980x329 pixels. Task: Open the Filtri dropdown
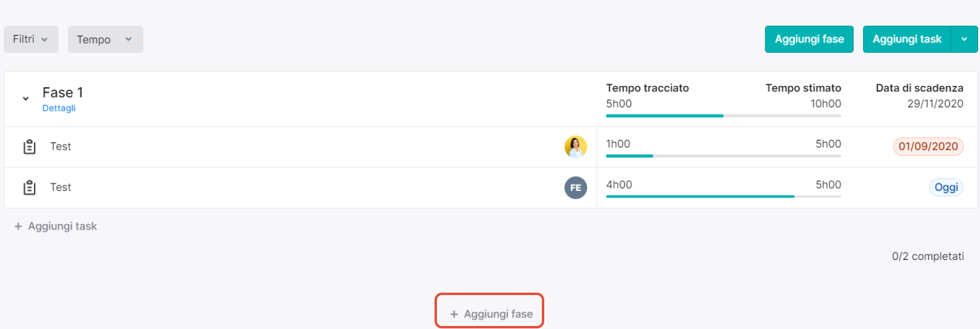[31, 39]
